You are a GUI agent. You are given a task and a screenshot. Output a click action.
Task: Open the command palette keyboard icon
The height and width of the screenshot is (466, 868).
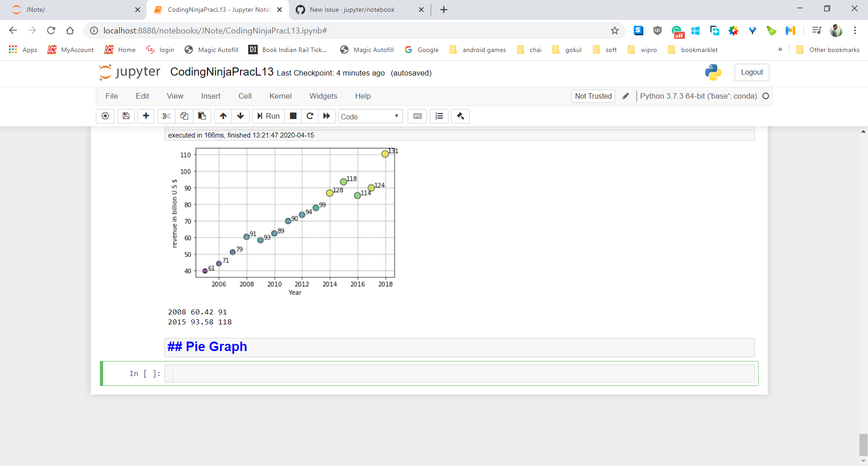click(417, 116)
